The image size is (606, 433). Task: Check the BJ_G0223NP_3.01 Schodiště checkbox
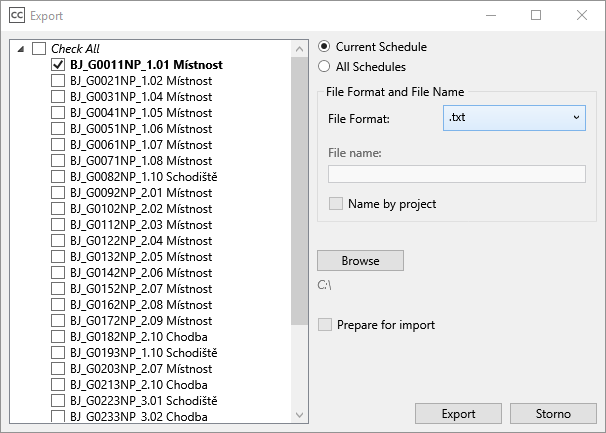click(58, 401)
